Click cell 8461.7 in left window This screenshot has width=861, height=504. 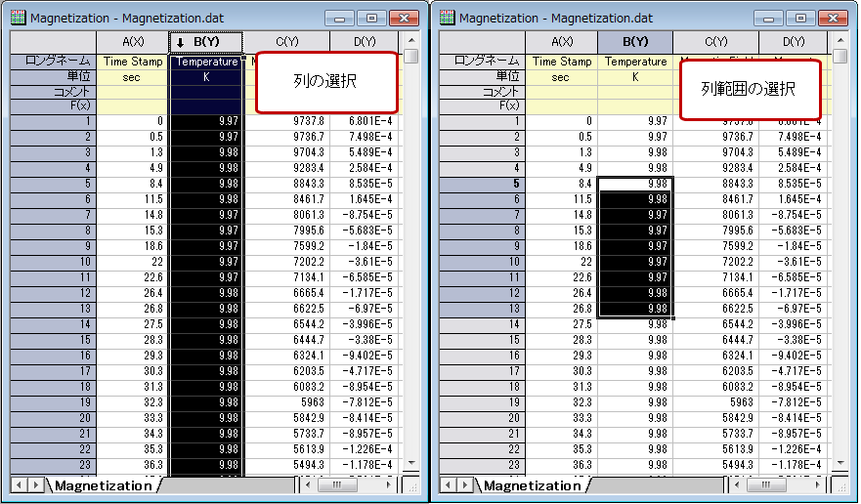(286, 199)
